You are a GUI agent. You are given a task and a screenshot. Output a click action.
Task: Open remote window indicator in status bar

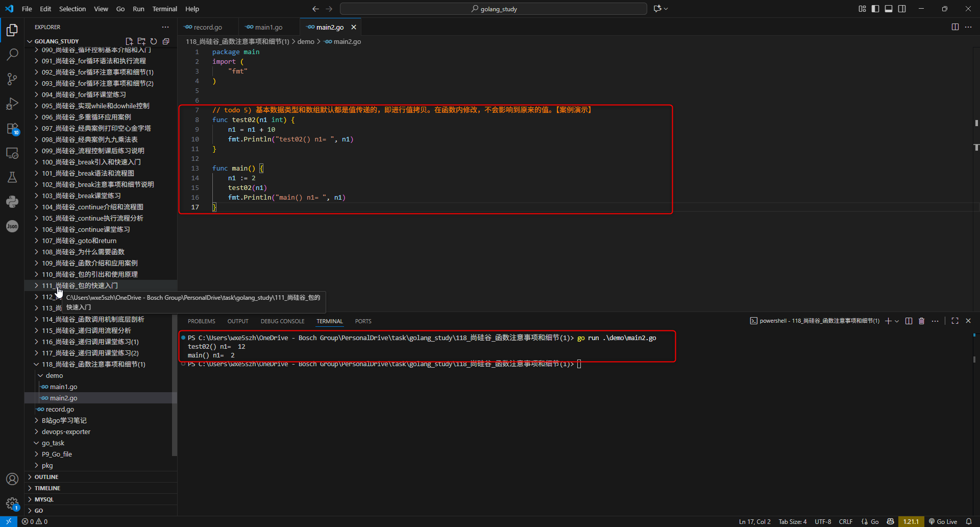point(9,522)
